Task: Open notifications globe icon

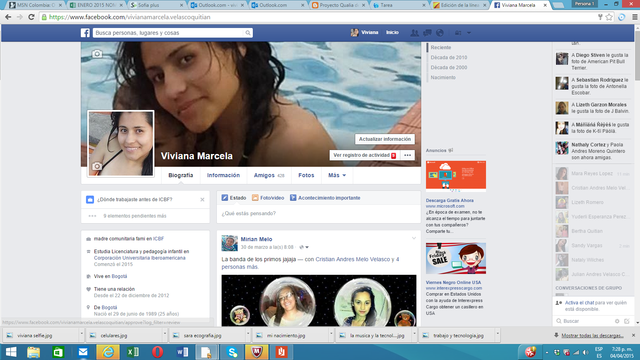Action: click(x=440, y=33)
